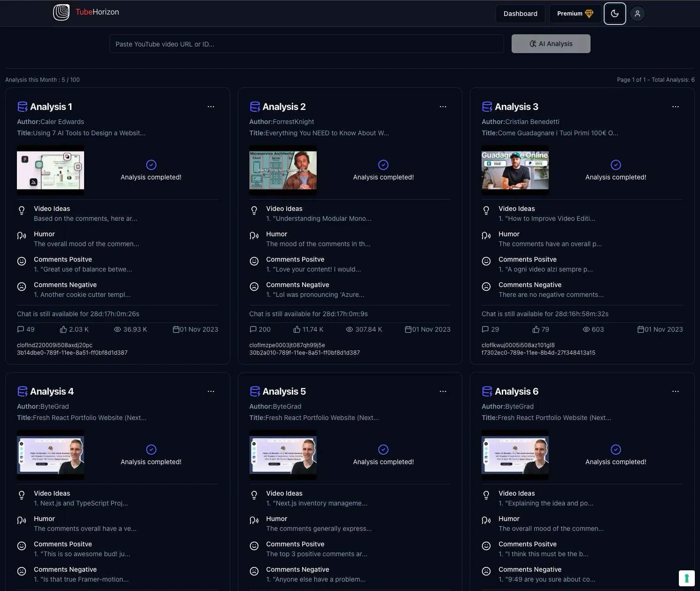Expand the options menu of Analysis 3
This screenshot has width=700, height=591.
pos(676,107)
